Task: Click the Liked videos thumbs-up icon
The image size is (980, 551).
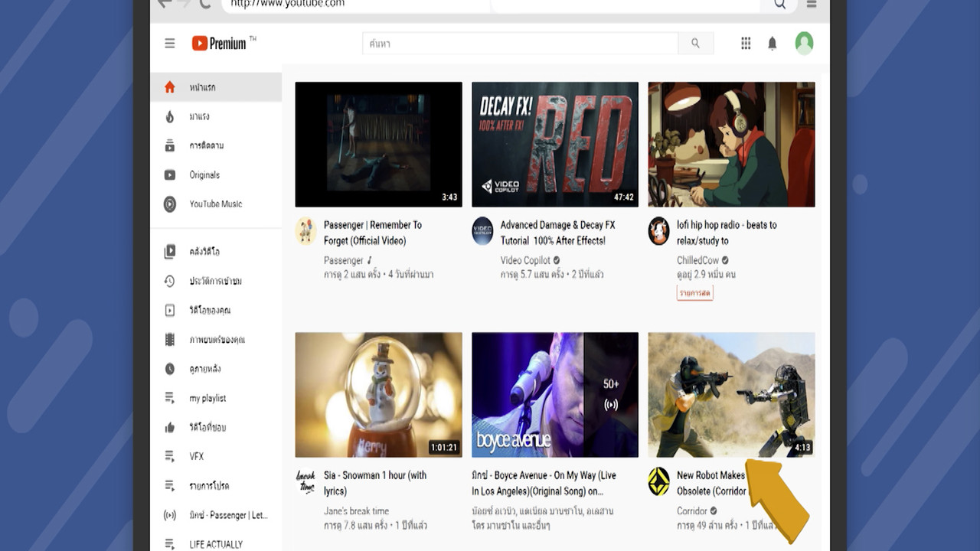Action: click(170, 427)
